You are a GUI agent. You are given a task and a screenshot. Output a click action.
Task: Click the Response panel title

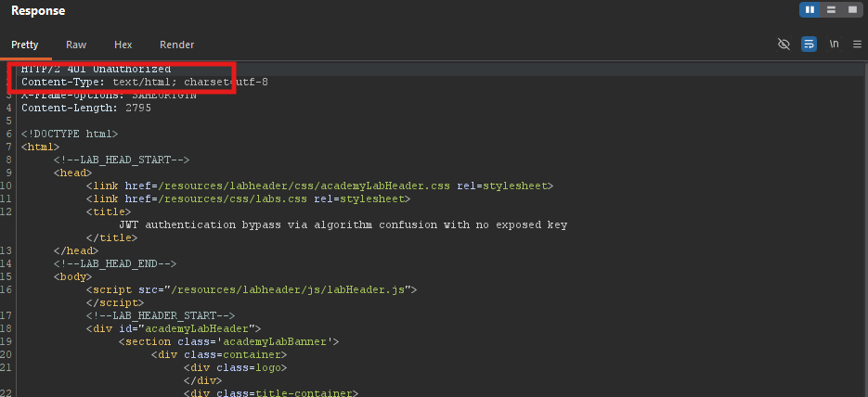coord(38,11)
